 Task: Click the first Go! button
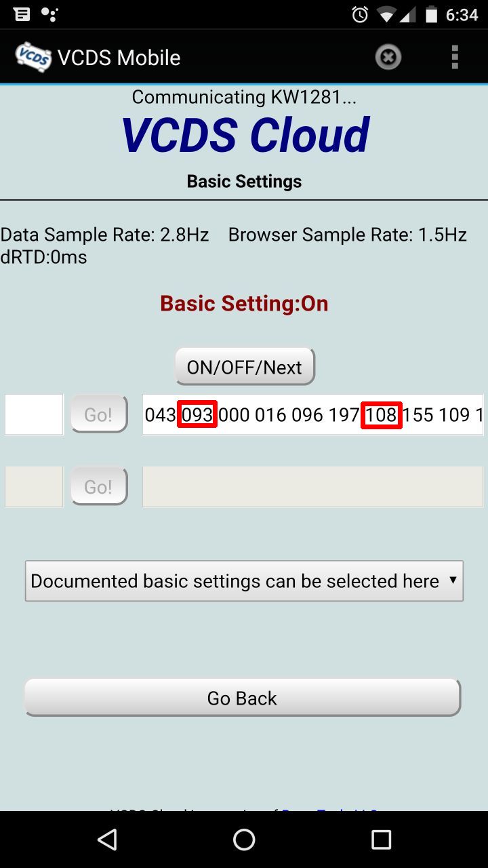pyautogui.click(x=99, y=414)
